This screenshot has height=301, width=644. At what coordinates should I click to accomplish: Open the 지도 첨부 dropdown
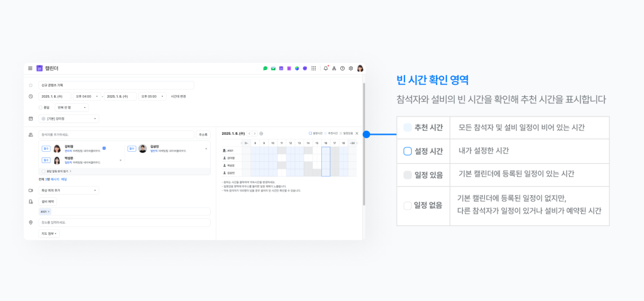[49, 234]
